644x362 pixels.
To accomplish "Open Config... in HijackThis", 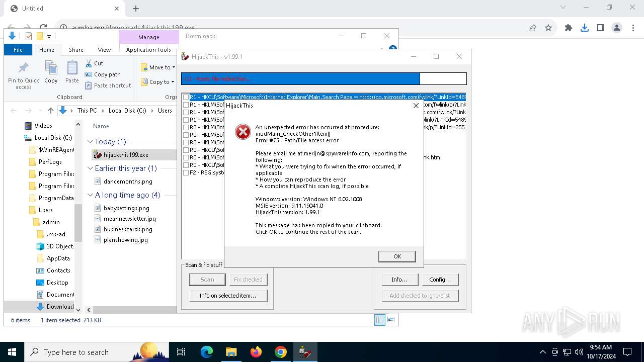I will 440,280.
